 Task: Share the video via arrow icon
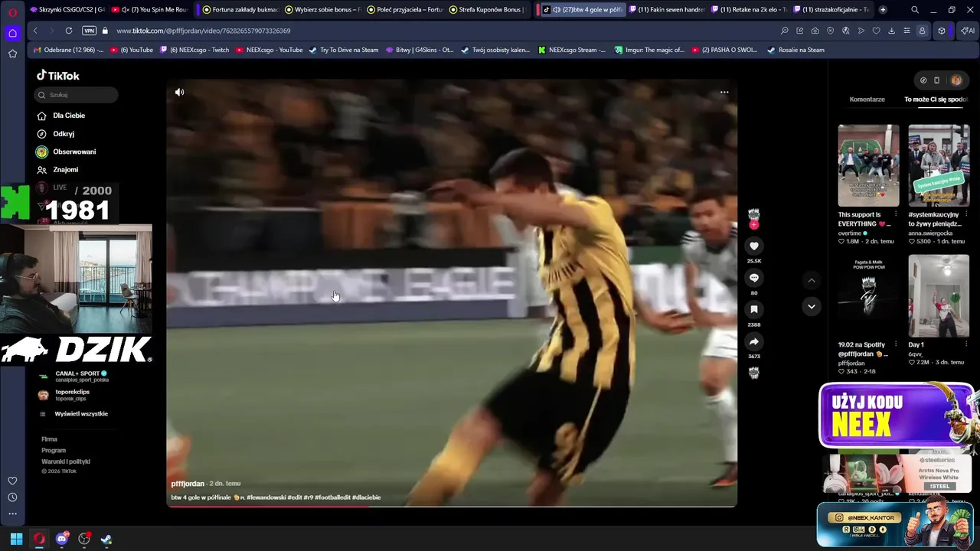(754, 342)
